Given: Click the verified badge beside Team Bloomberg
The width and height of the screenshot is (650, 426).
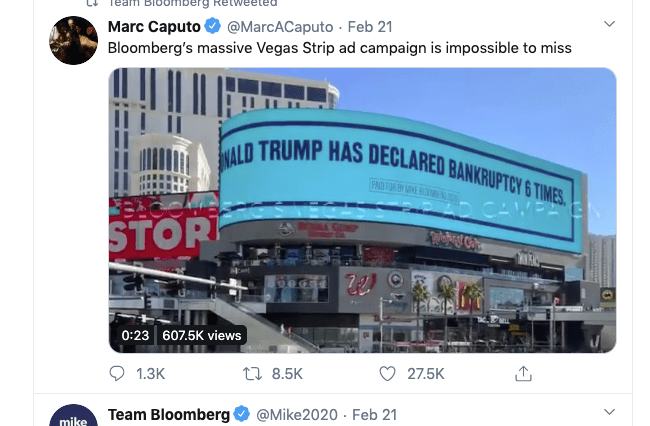Looking at the screenshot, I should (241, 414).
